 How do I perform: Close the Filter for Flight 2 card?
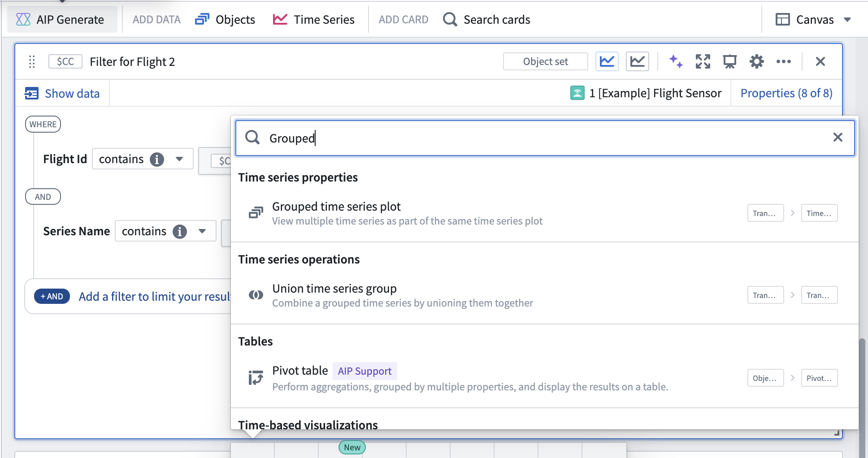tap(820, 61)
